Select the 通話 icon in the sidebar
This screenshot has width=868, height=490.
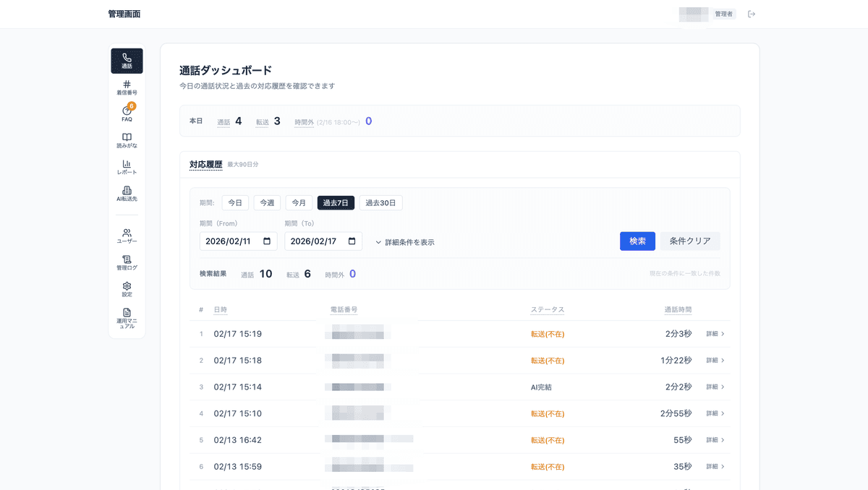pos(127,60)
